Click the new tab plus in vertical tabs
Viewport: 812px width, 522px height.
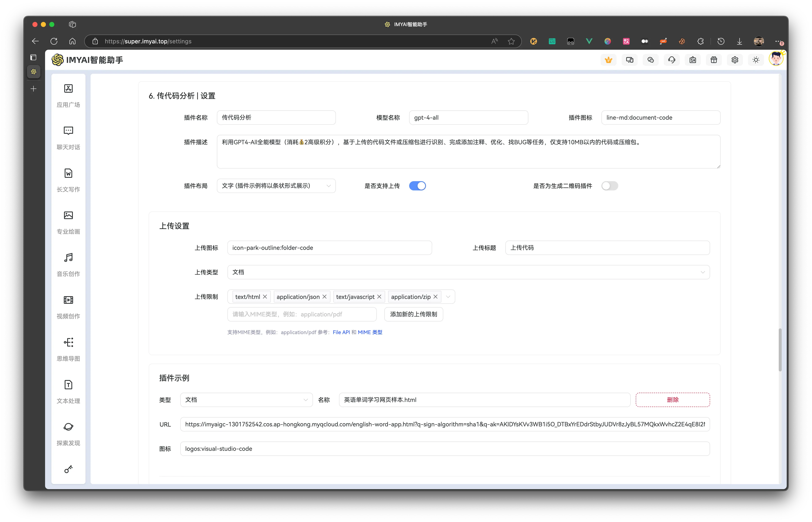point(33,89)
